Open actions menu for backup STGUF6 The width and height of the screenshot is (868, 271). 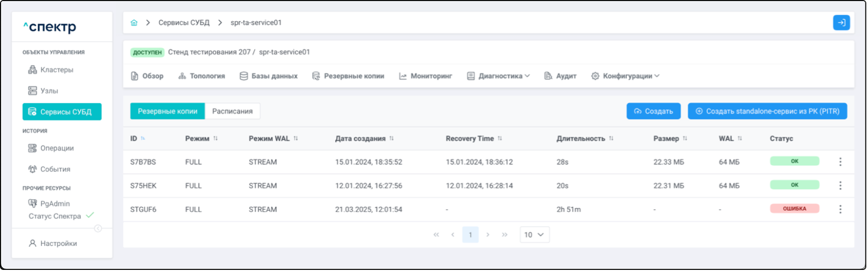tap(840, 209)
